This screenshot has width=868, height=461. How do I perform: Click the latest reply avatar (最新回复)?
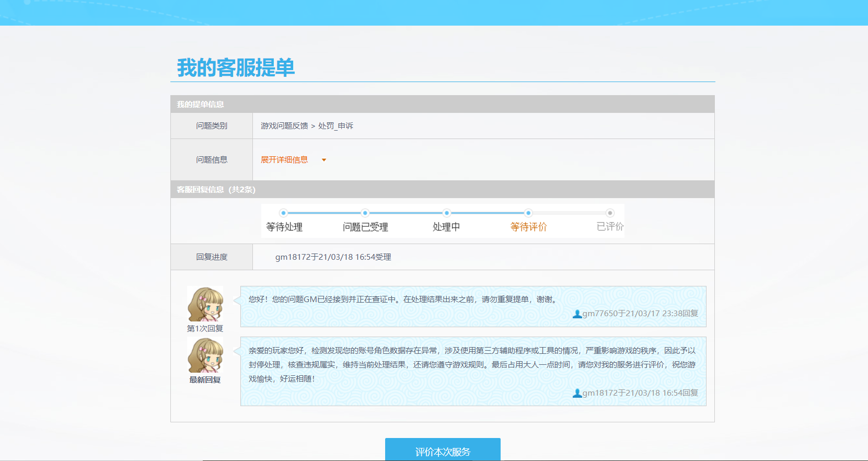coord(205,355)
